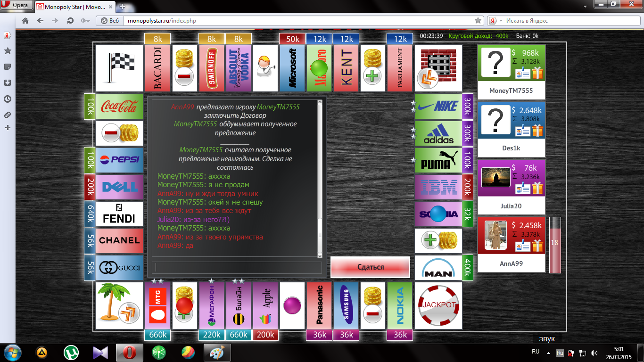Click the Samsung property cell

coord(347,305)
